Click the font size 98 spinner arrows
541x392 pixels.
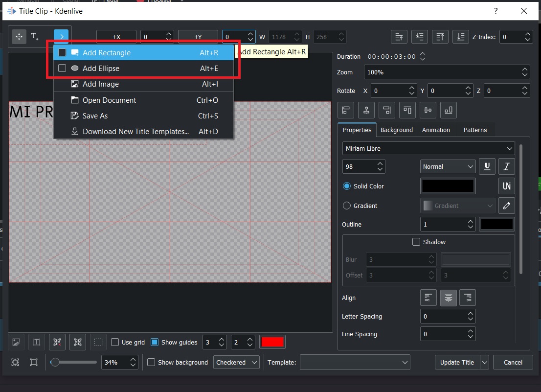pos(380,166)
